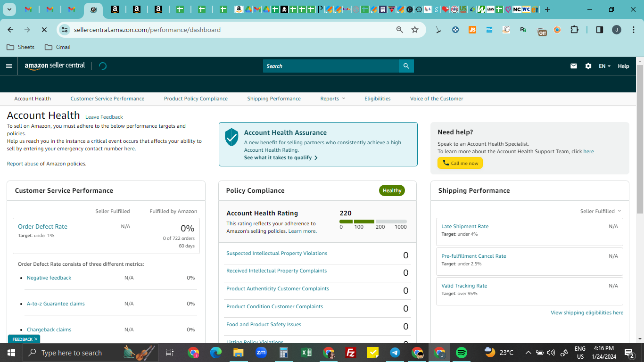Open the Sheets bookmark folder
The height and width of the screenshot is (362, 644).
point(20,47)
